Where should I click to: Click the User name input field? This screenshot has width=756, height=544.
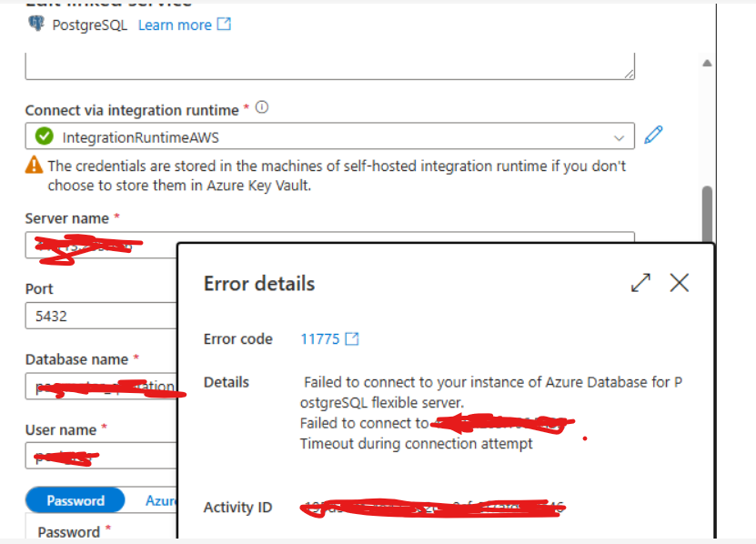[x=101, y=456]
